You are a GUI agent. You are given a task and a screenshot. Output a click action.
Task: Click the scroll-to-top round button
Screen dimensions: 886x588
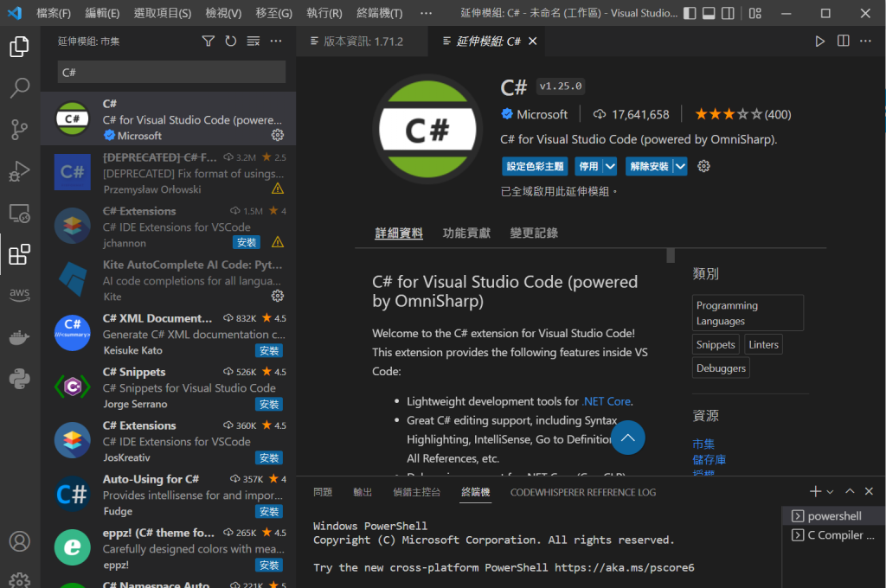click(628, 438)
